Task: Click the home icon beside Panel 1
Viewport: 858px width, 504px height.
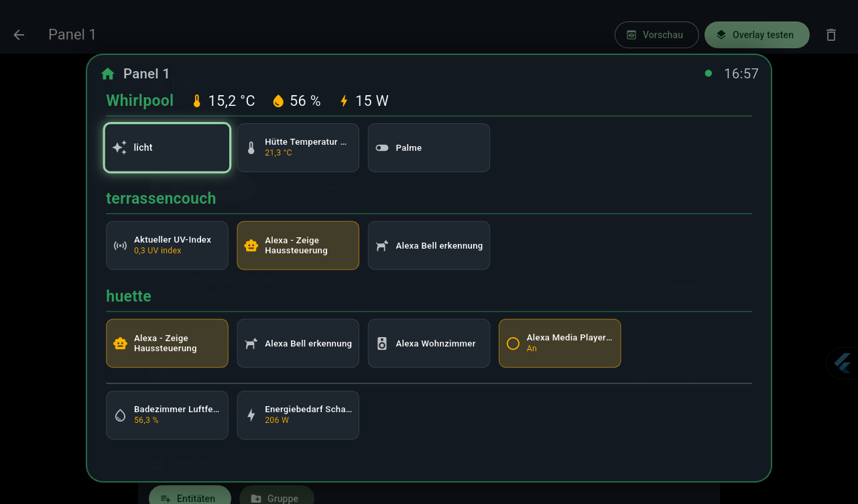Action: (108, 74)
